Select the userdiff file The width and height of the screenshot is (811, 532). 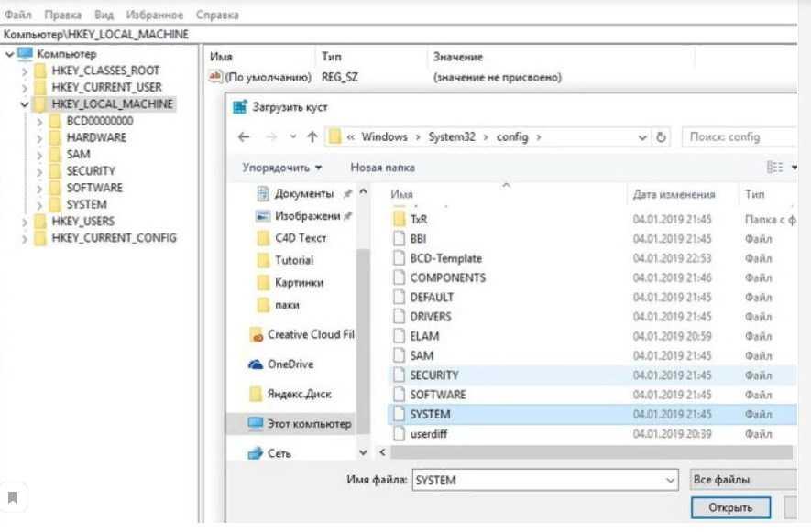click(x=428, y=434)
